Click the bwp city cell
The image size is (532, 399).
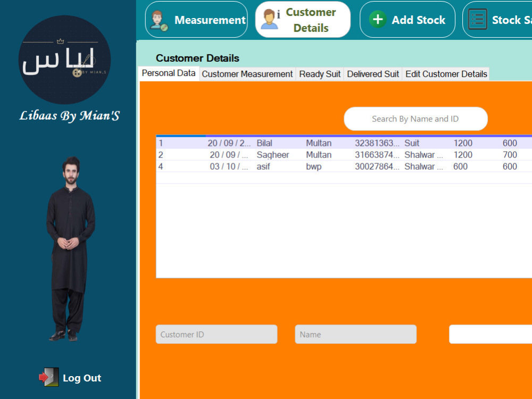click(x=314, y=167)
